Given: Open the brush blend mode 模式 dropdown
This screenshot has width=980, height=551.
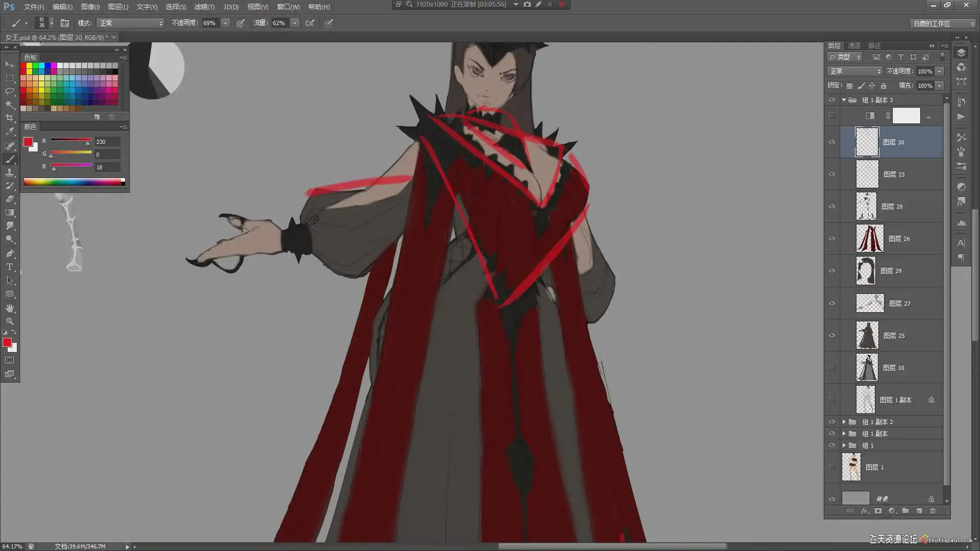Looking at the screenshot, I should pyautogui.click(x=130, y=23).
